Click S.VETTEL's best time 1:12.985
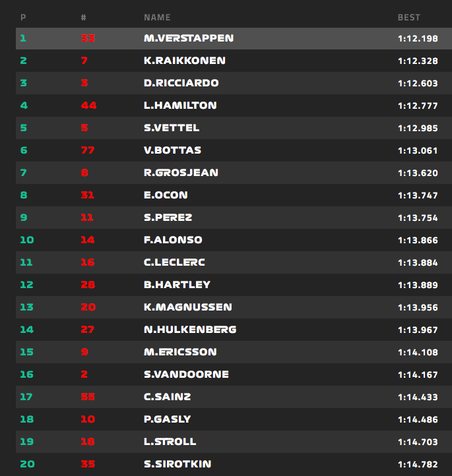Image resolution: width=452 pixels, height=476 pixels. coord(418,128)
